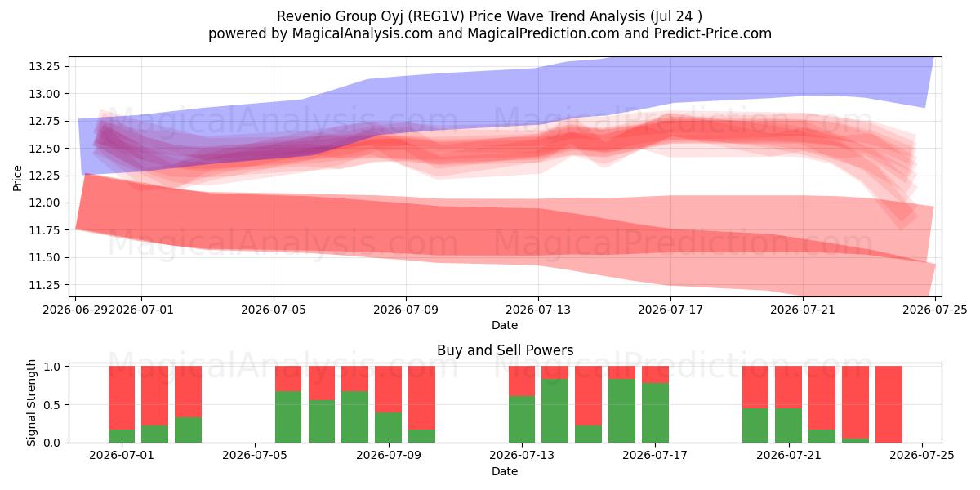Click the 2026-07-25 tick under the signal chart
Viewport: 980px width, 490px height.
click(922, 456)
